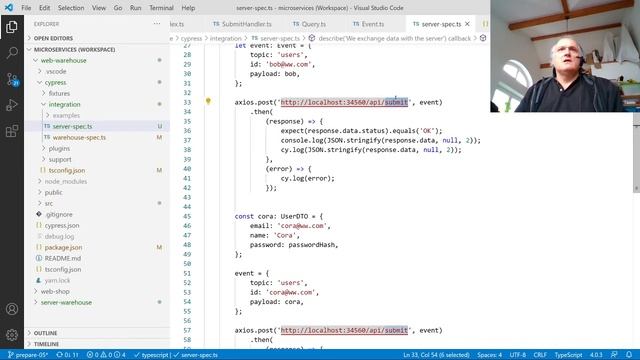
Task: Switch to the SubmitHandler.ts tab
Action: 242,24
